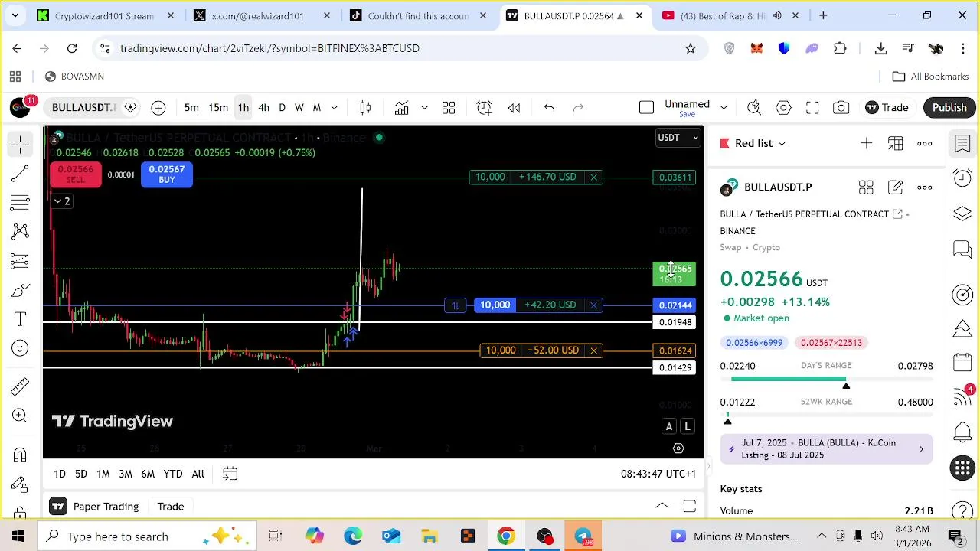The image size is (980, 551).
Task: Switch to 4h timeframe
Action: tap(263, 108)
